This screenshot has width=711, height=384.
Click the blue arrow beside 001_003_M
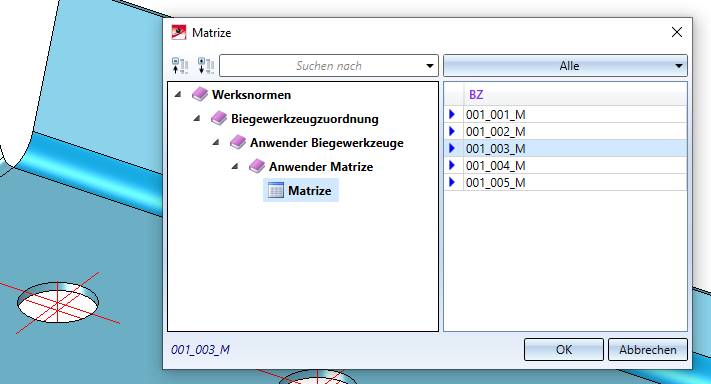[452, 148]
